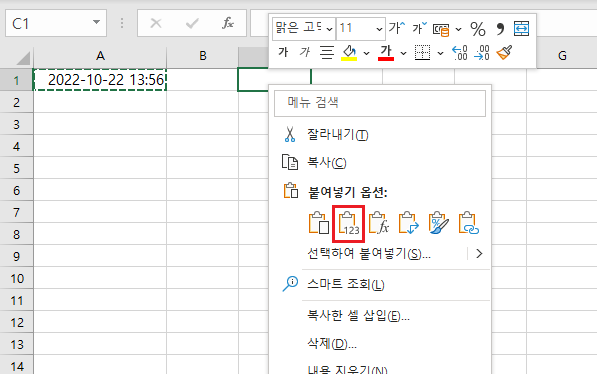Screen dimensions: 597x374
Task: Click the cancel X in formula bar
Action: click(x=156, y=23)
